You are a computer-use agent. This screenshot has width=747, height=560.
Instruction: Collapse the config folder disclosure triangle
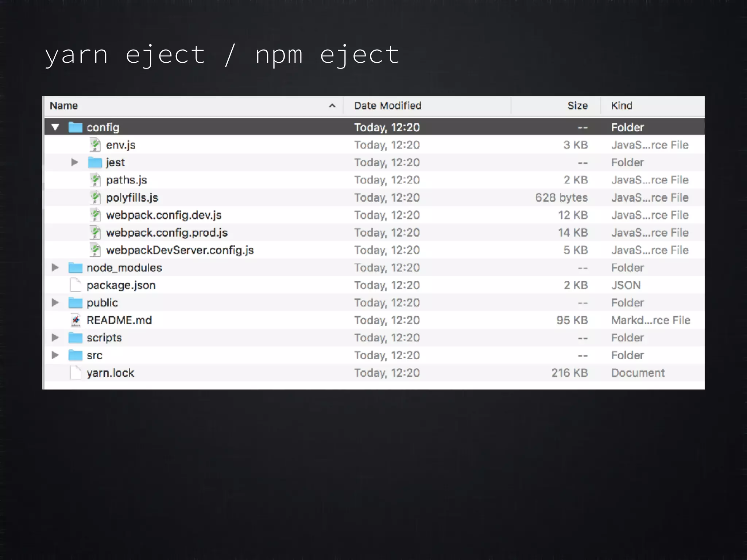[x=55, y=127]
